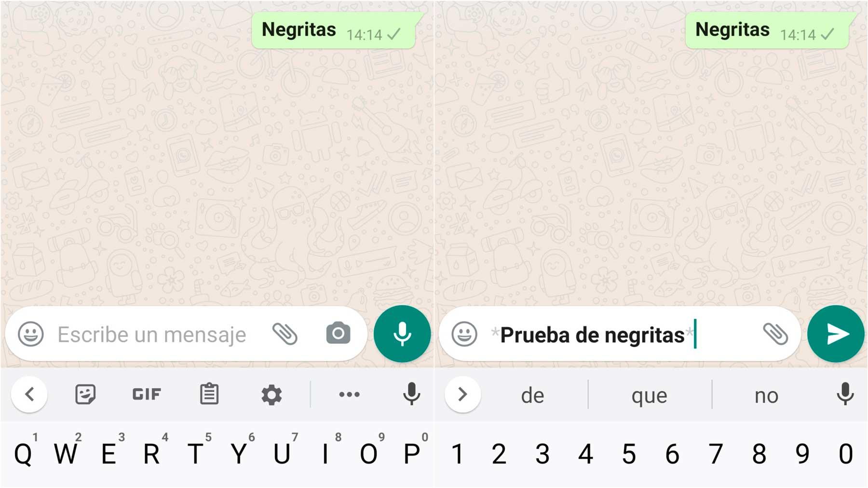This screenshot has height=488, width=868.
Task: Tap keyboard voice input microphone beside 'no'
Action: pos(845,394)
